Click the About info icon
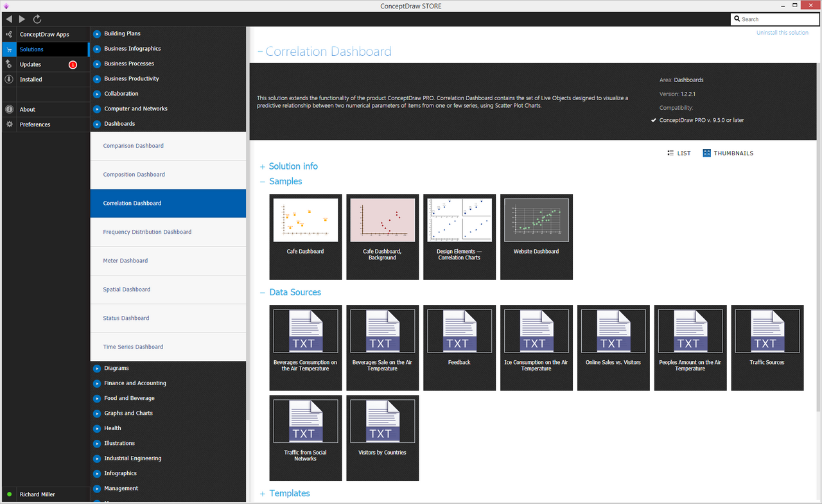 9,109
